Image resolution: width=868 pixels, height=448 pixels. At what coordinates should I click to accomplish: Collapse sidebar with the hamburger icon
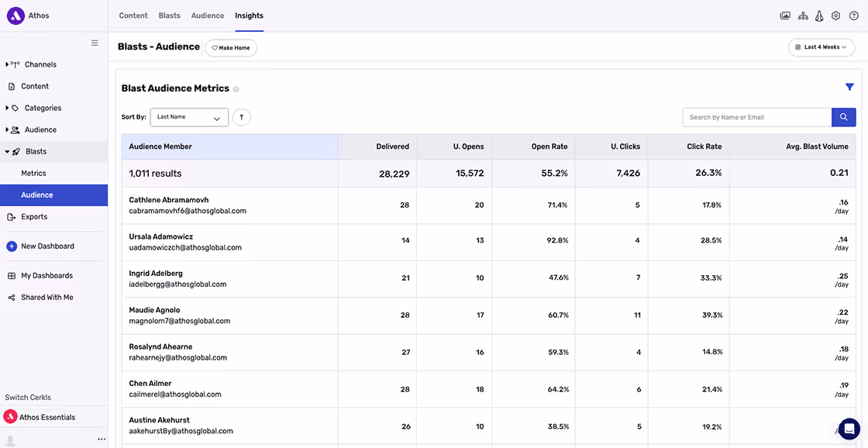tap(95, 43)
